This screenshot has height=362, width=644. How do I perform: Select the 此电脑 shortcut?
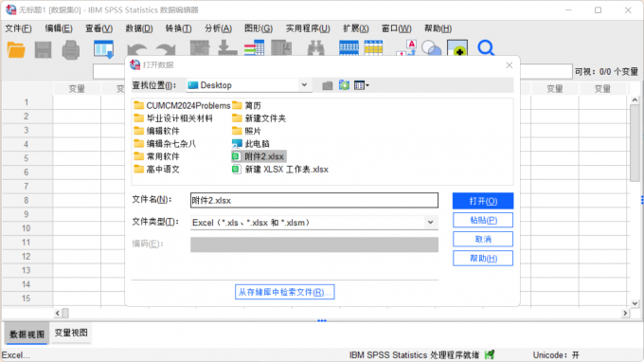pos(251,144)
